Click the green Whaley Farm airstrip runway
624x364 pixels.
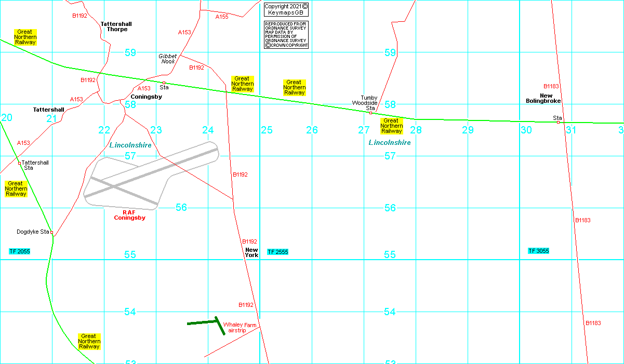(202, 322)
